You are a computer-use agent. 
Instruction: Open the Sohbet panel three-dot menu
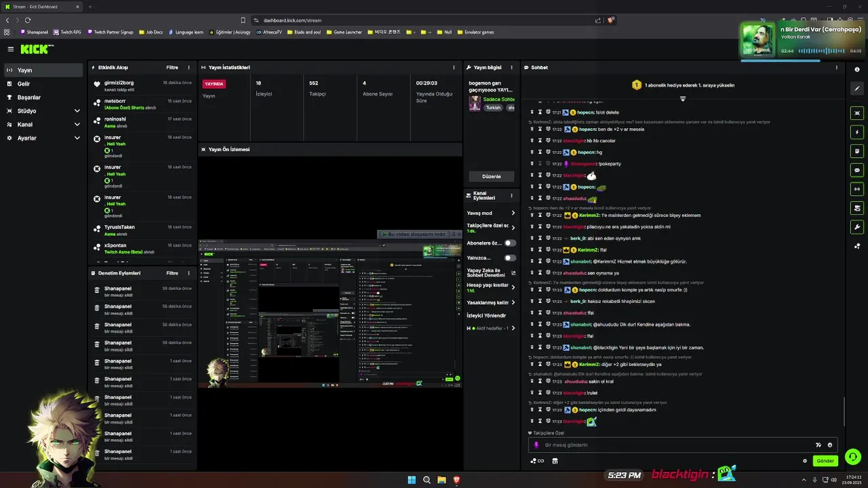point(836,68)
